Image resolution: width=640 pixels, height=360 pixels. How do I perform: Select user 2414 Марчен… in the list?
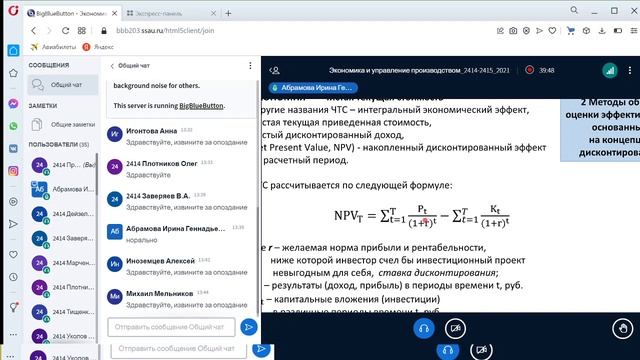[63, 263]
